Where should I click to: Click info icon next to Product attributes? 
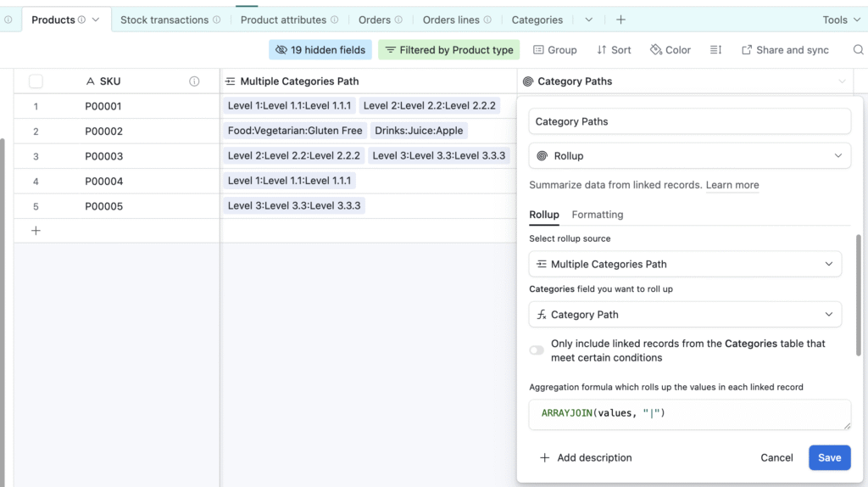point(334,20)
